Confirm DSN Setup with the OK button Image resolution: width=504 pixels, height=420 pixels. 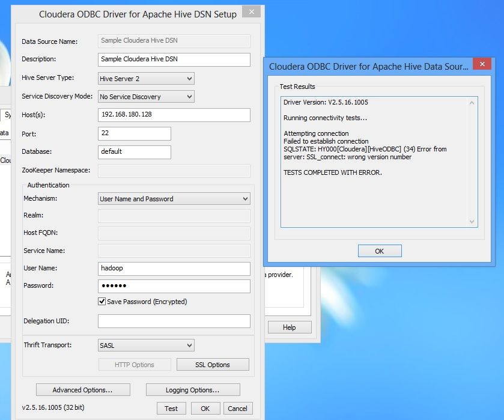click(205, 409)
